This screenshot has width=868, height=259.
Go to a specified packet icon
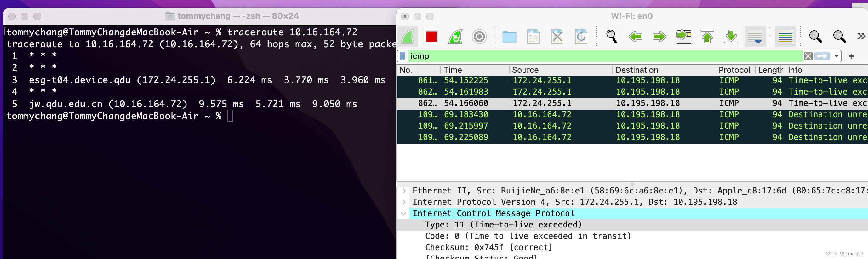tap(683, 37)
